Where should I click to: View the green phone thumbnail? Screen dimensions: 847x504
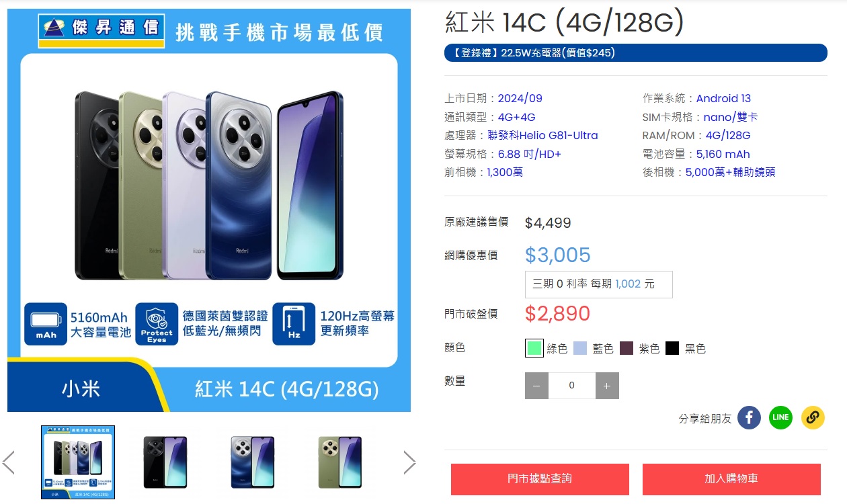pos(340,462)
